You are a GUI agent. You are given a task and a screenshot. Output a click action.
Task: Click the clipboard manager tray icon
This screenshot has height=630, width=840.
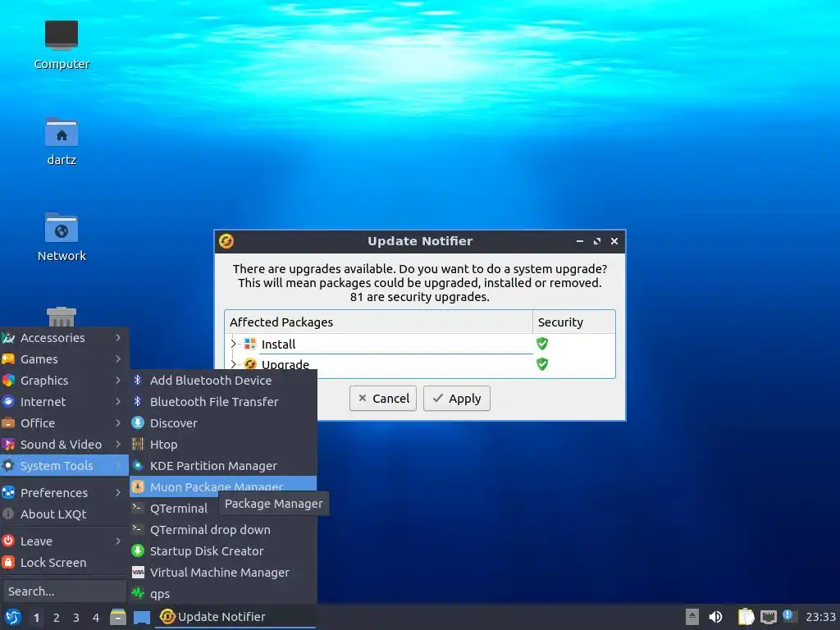pos(746,617)
